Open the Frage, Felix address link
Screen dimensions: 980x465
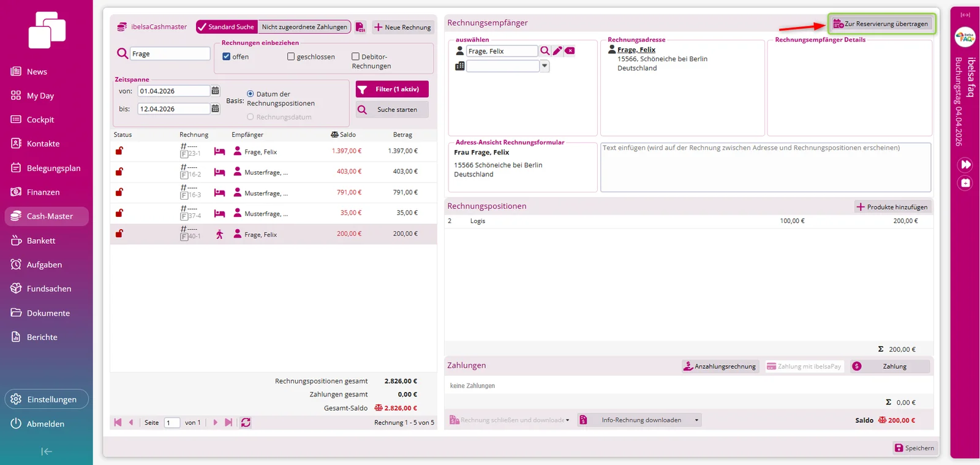click(636, 50)
